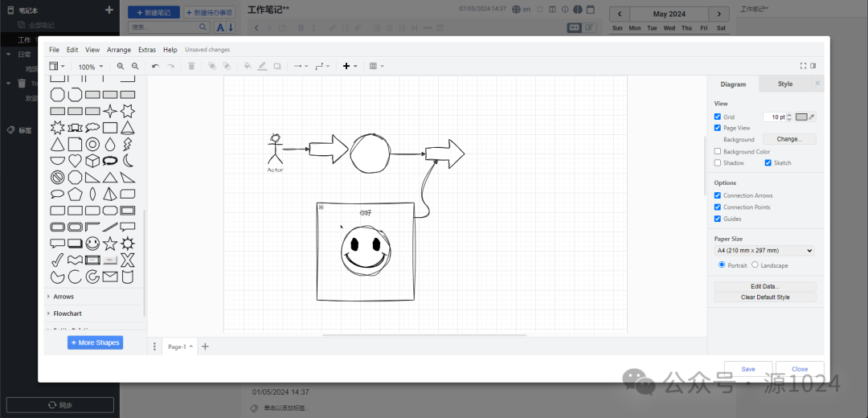Pick the heart shape from palette

pos(76,161)
